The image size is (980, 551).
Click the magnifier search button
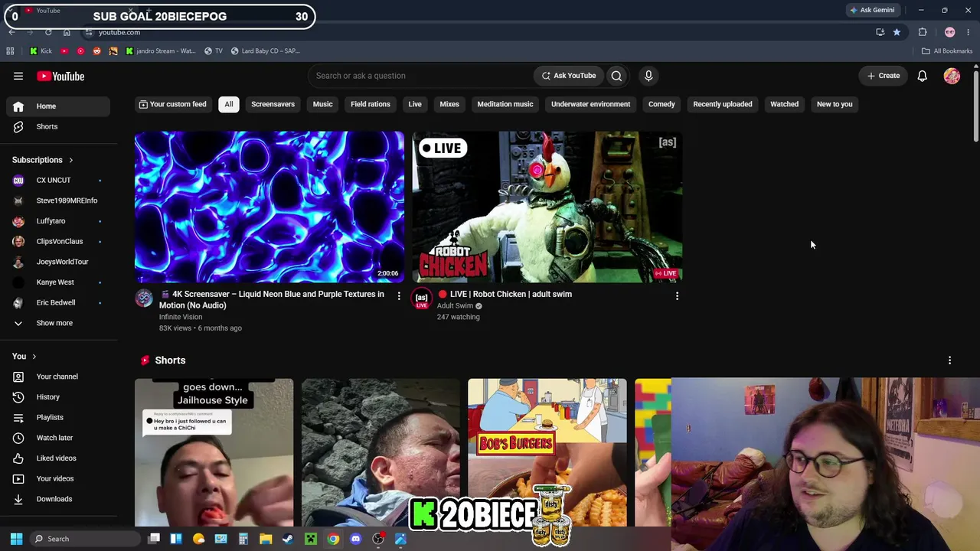coord(616,76)
